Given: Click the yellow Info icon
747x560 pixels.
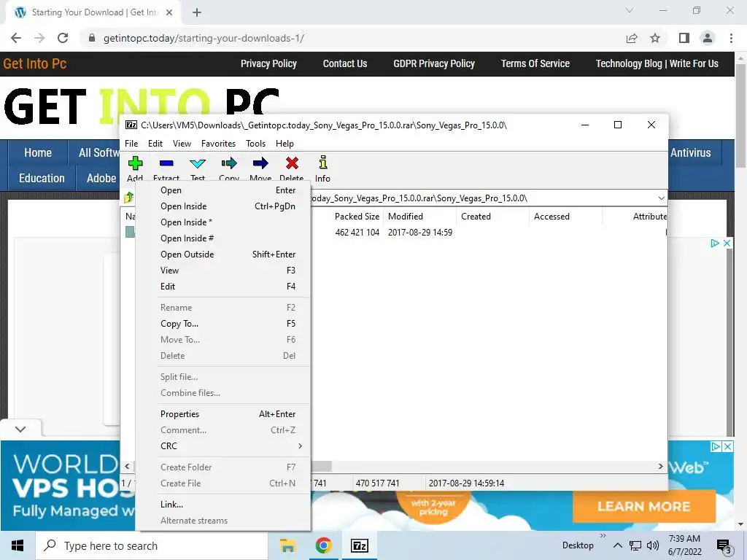Looking at the screenshot, I should pyautogui.click(x=323, y=163).
